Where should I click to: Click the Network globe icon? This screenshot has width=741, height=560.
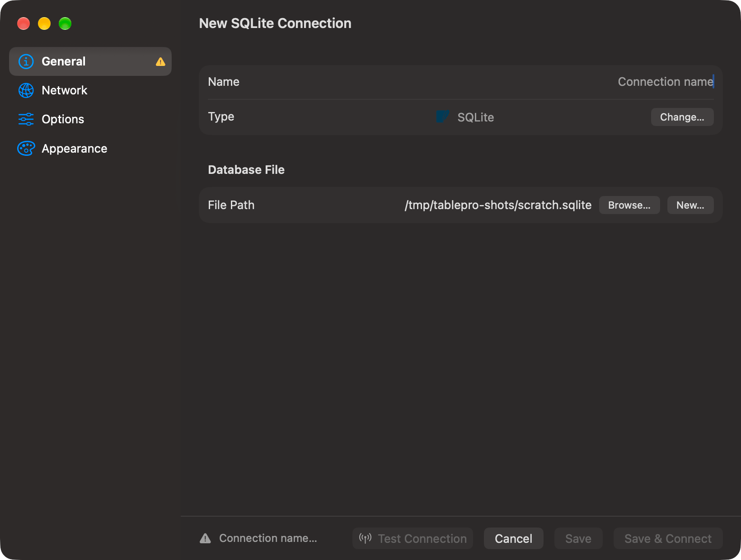tap(26, 90)
